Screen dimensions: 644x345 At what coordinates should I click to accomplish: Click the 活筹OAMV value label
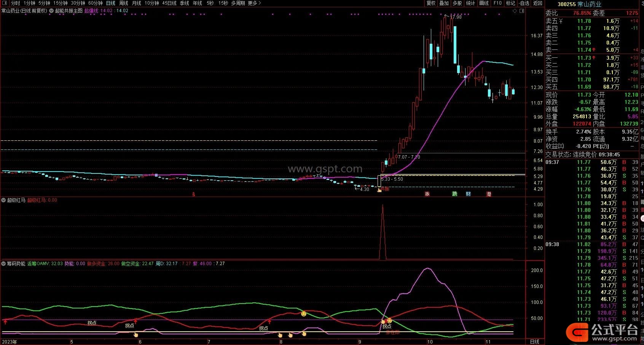45,264
